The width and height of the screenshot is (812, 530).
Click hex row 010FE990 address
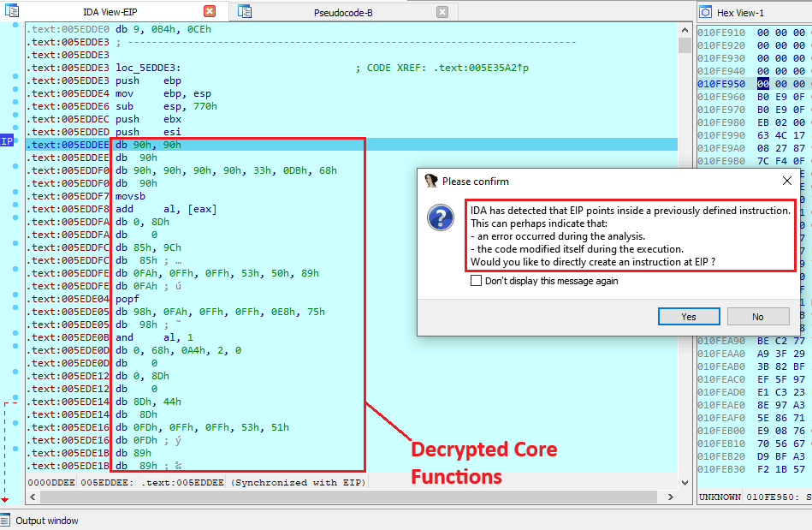click(720, 135)
